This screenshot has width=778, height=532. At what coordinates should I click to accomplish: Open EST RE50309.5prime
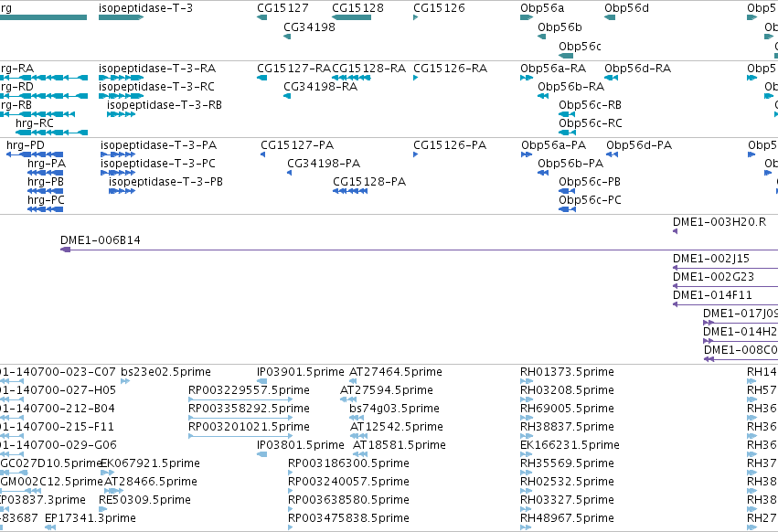[144, 500]
